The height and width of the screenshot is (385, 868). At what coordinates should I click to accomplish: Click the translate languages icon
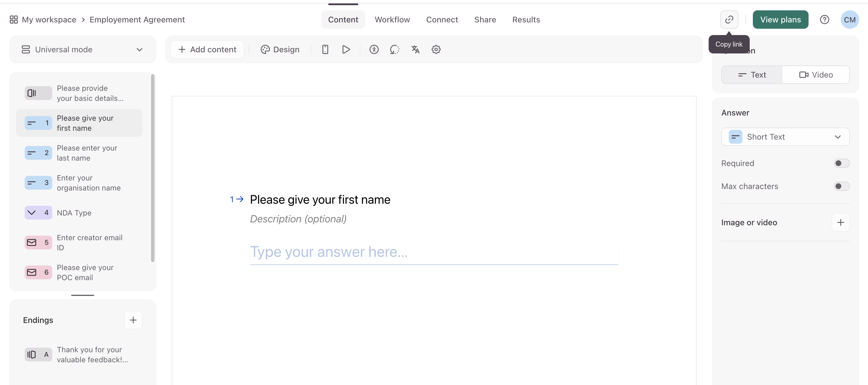click(x=415, y=49)
